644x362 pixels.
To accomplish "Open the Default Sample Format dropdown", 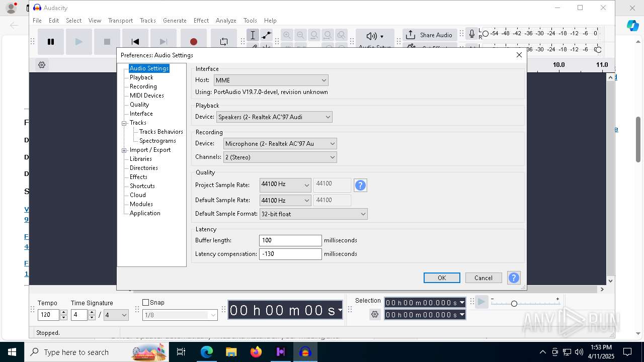I will [313, 214].
